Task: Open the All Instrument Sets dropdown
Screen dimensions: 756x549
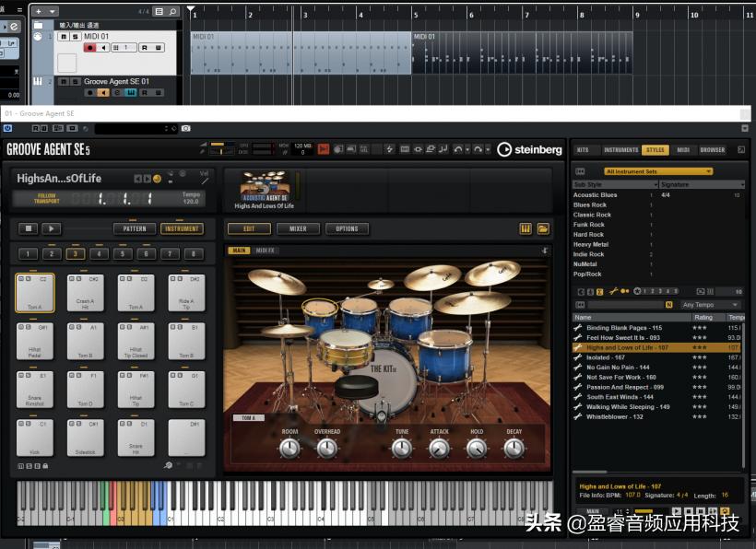Action: point(658,171)
